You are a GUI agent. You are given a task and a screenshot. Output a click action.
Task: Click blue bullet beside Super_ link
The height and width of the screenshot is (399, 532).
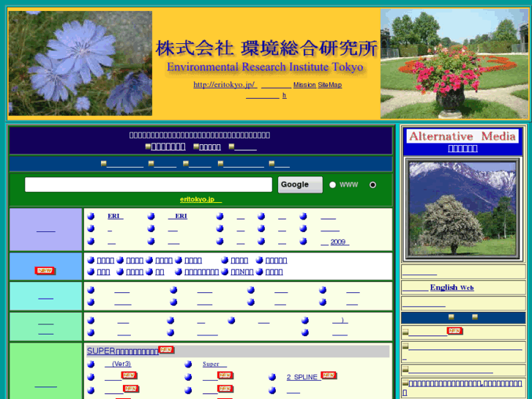coord(188,365)
